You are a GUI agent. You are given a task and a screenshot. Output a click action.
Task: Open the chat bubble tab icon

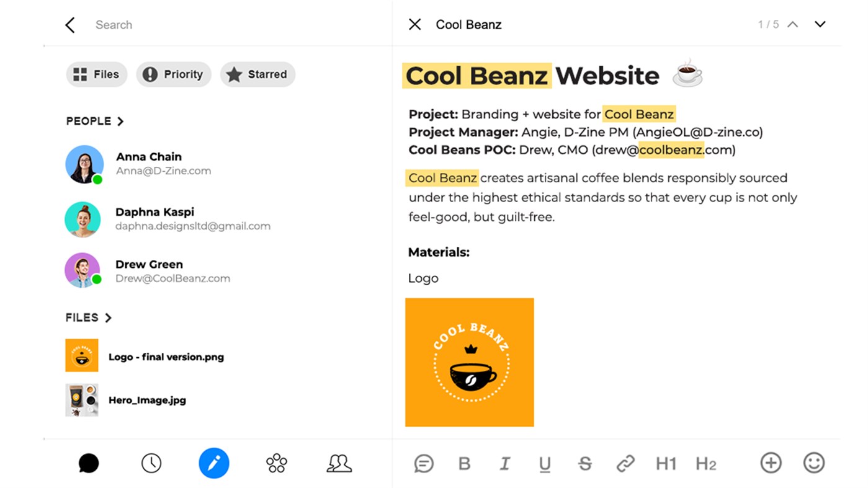[x=89, y=463]
